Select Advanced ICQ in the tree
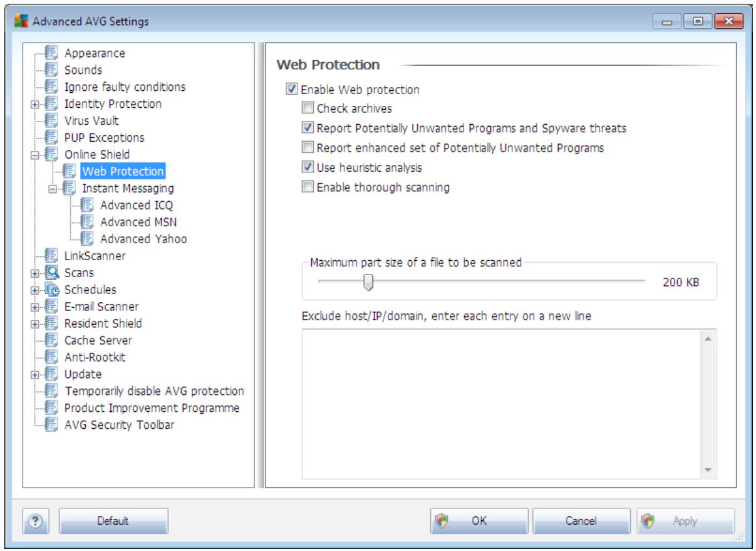Viewport: 756px width, 551px height. 137,206
